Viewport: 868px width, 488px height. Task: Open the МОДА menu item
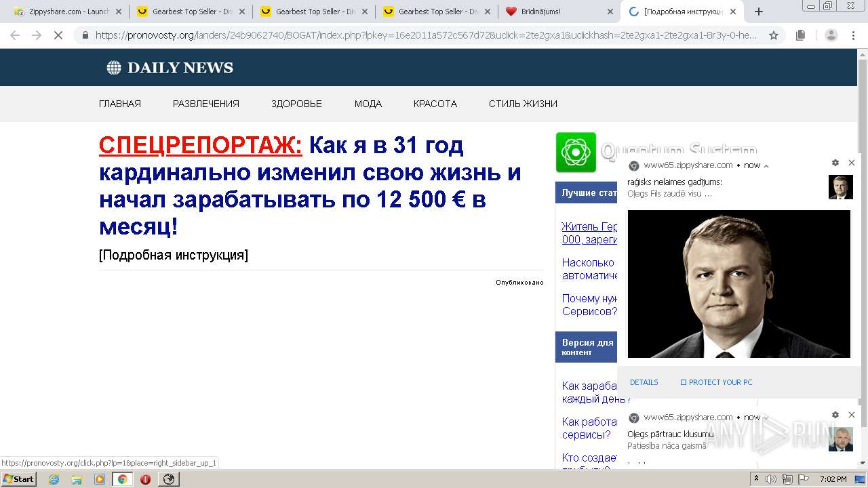[x=368, y=104]
